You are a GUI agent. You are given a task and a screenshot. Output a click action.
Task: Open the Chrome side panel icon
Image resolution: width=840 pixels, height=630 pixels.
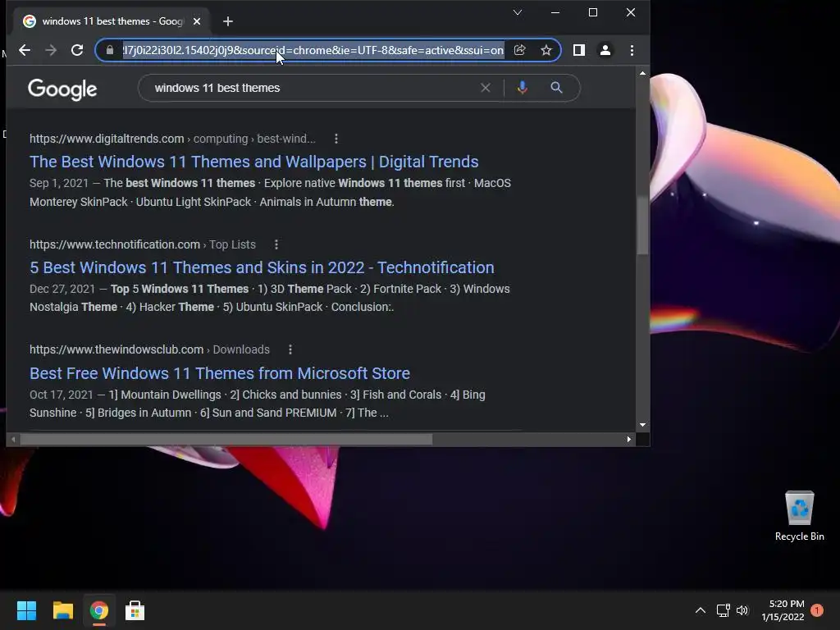point(579,50)
